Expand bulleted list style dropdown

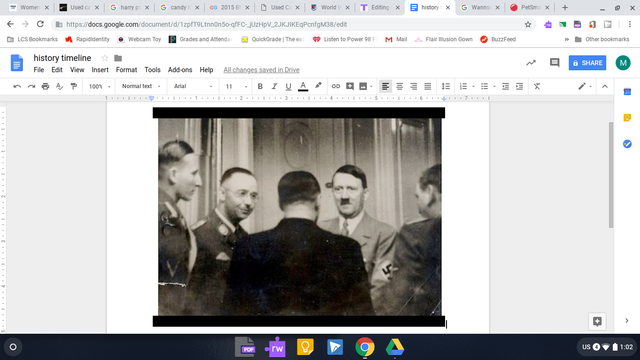(494, 87)
